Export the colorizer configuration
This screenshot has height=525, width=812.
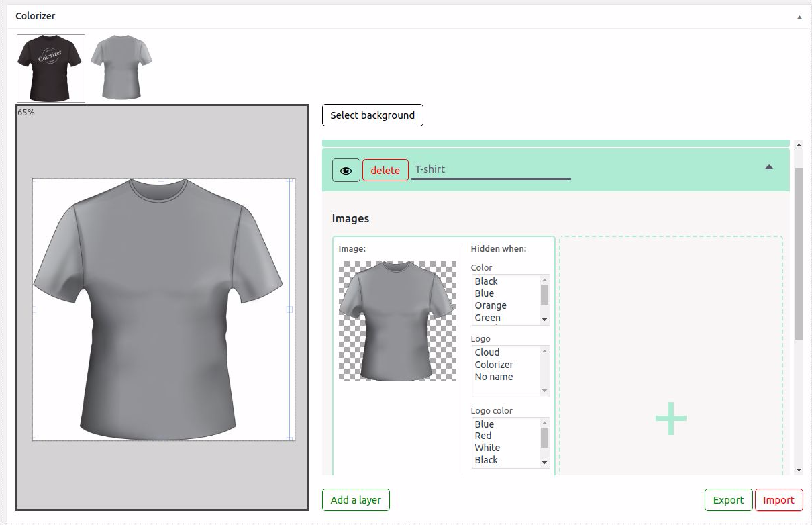pyautogui.click(x=728, y=499)
